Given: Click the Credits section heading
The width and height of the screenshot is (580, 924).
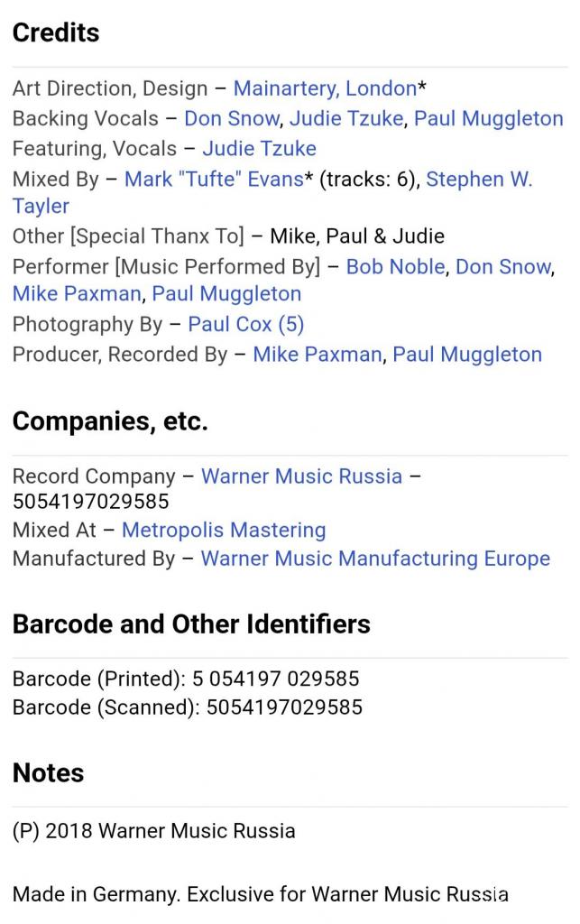Looking at the screenshot, I should pos(56,32).
